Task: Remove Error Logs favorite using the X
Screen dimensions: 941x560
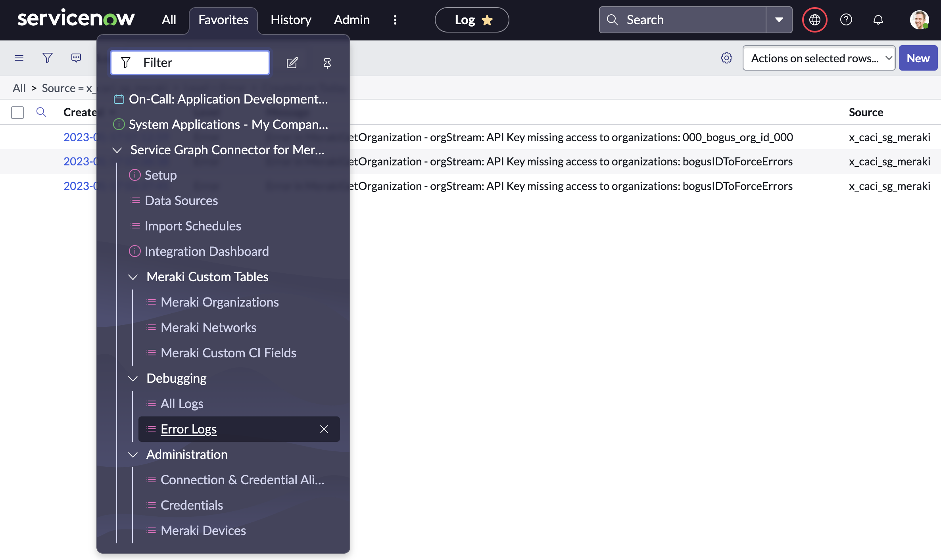Action: click(x=323, y=429)
